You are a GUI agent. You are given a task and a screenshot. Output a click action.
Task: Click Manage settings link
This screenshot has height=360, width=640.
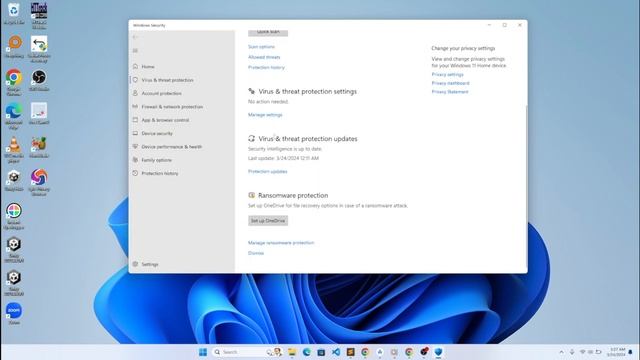click(x=265, y=115)
